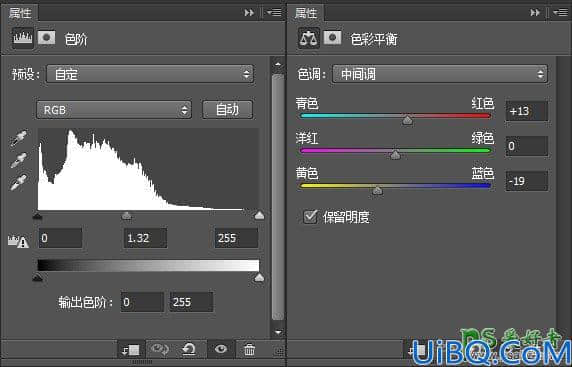Click the magenta-green value field 0

tap(527, 146)
